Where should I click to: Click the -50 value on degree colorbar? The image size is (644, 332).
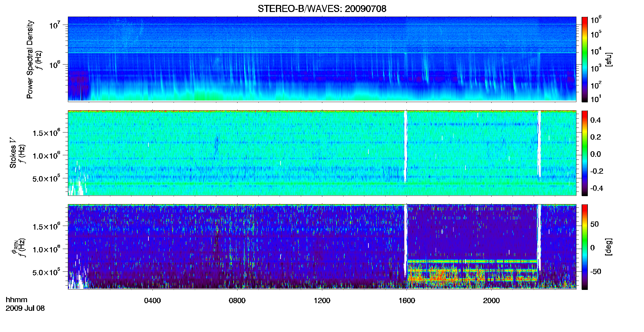click(596, 272)
